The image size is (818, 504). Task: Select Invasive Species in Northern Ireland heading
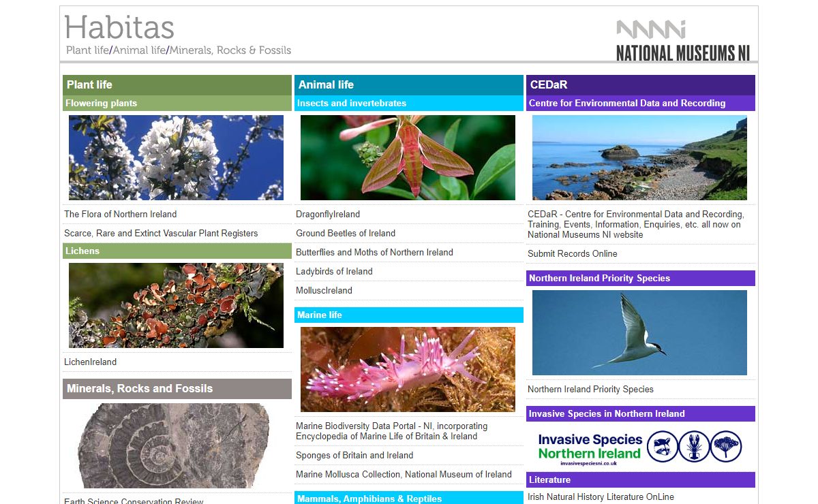[641, 414]
